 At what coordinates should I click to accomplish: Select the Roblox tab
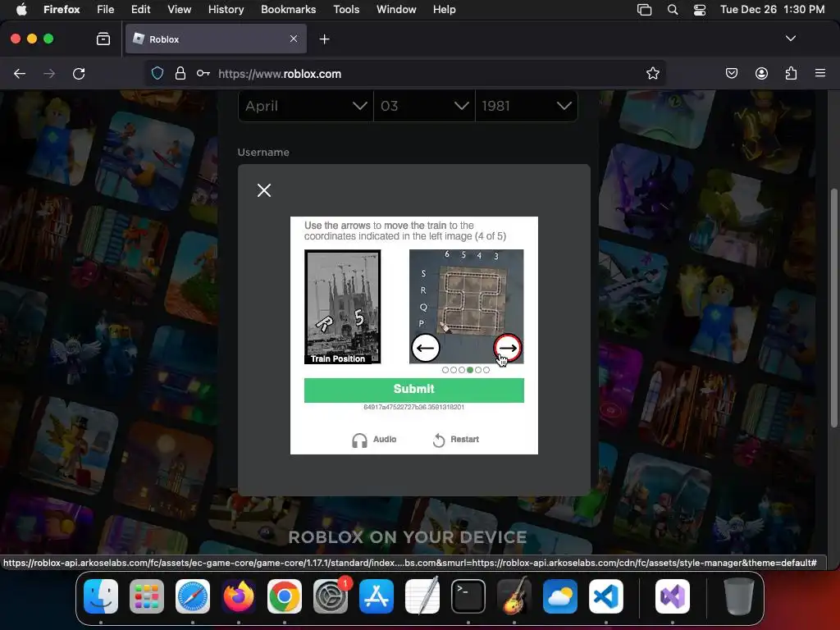pos(216,39)
